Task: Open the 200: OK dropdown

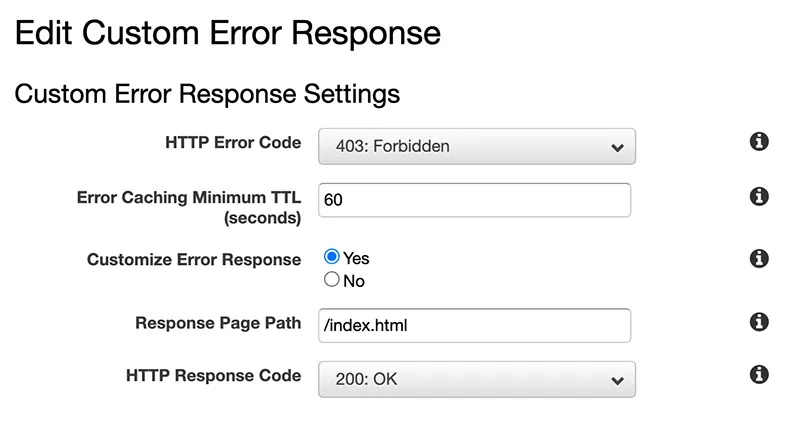Action: tap(476, 379)
